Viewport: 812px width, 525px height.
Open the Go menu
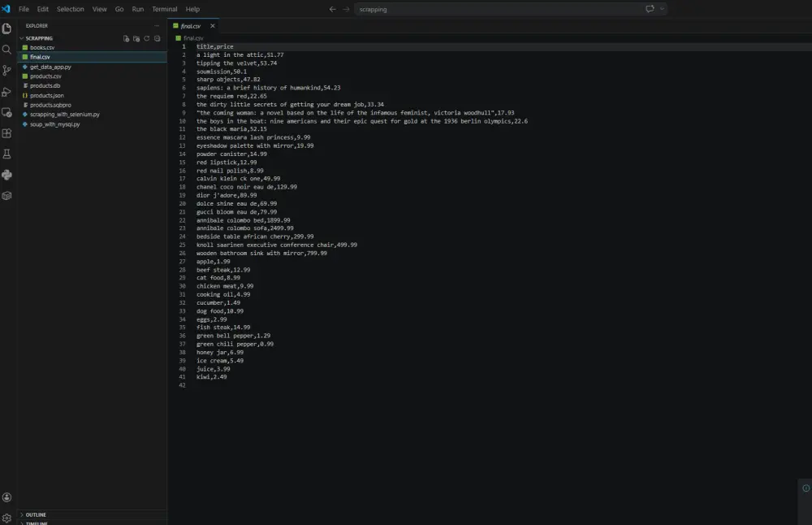[119, 9]
